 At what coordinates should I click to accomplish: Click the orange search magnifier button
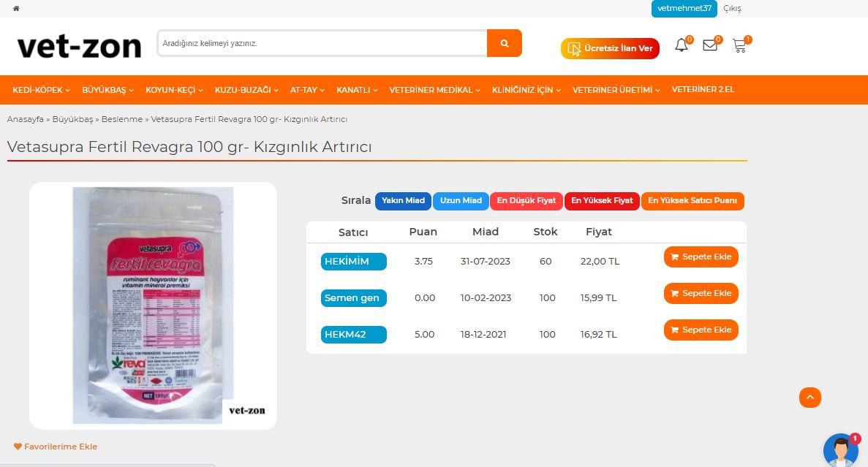[504, 43]
